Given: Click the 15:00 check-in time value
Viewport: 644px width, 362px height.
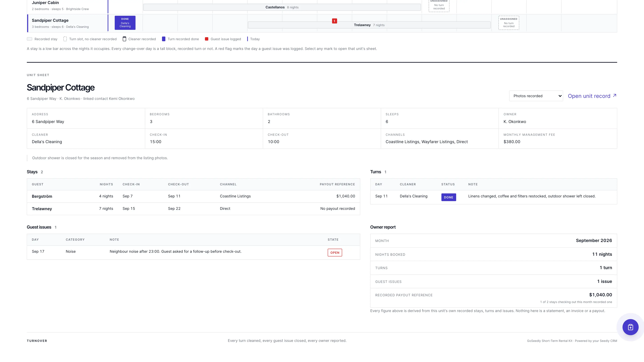Looking at the screenshot, I should coord(155,142).
